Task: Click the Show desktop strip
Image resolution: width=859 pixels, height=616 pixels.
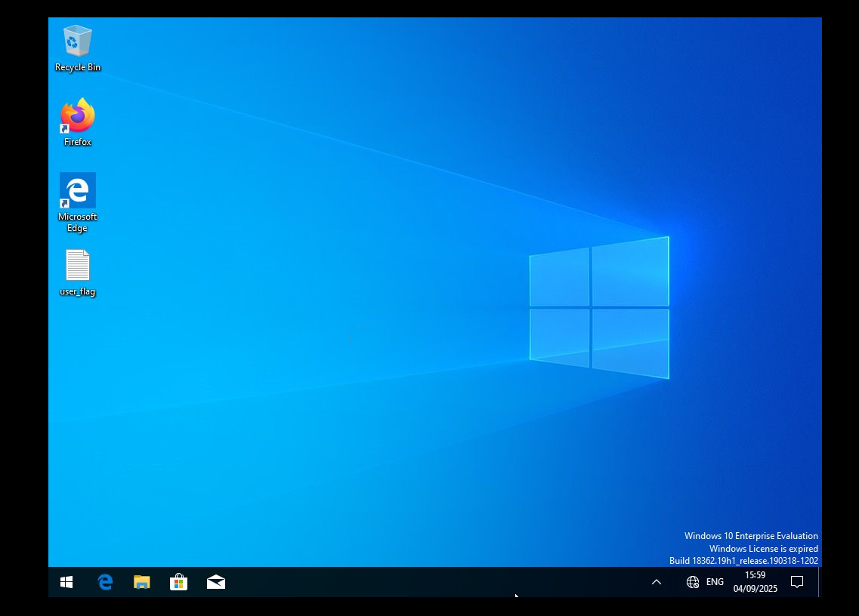Action: pyautogui.click(x=820, y=582)
